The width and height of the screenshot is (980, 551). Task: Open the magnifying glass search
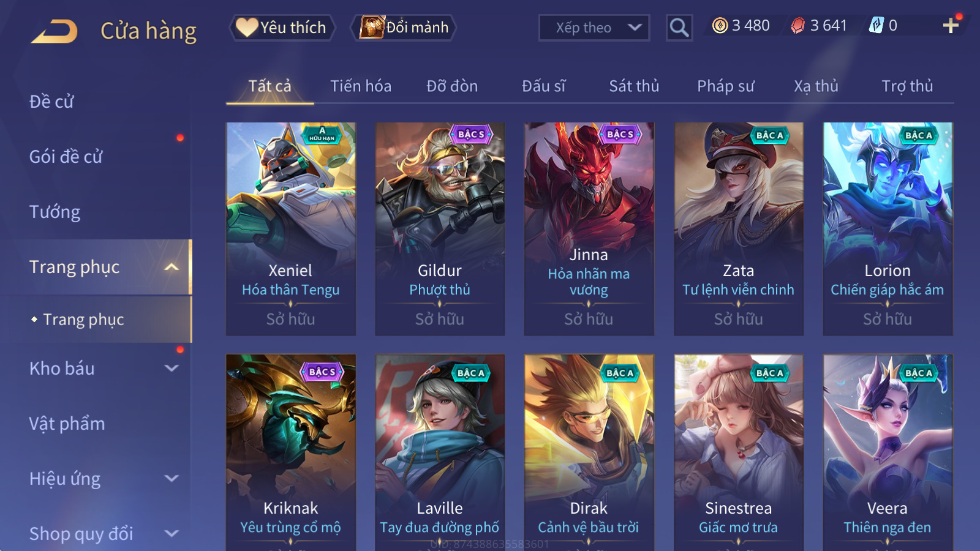[679, 28]
